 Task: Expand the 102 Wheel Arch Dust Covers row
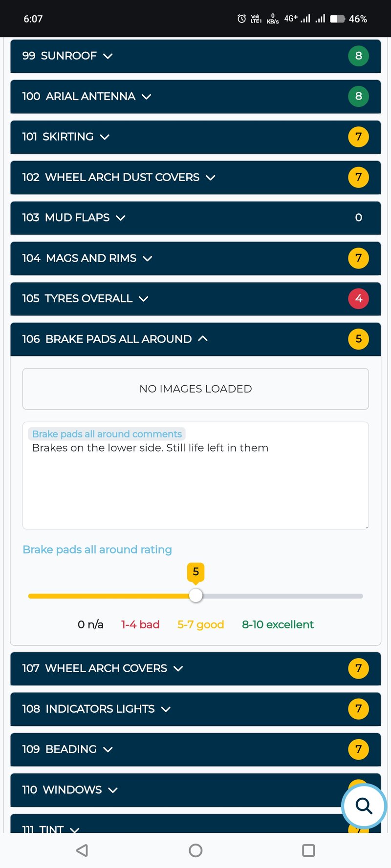point(195,177)
